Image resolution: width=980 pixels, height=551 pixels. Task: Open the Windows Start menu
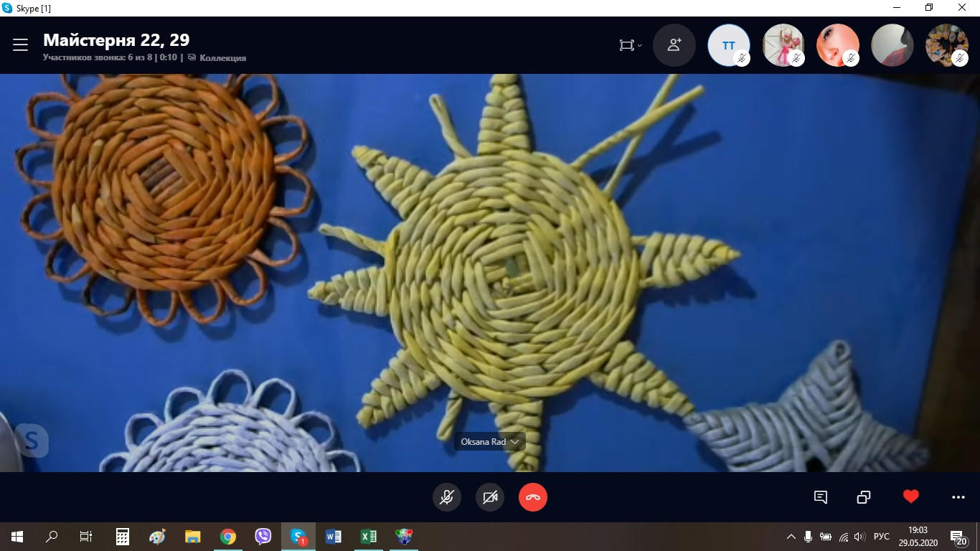pyautogui.click(x=17, y=537)
